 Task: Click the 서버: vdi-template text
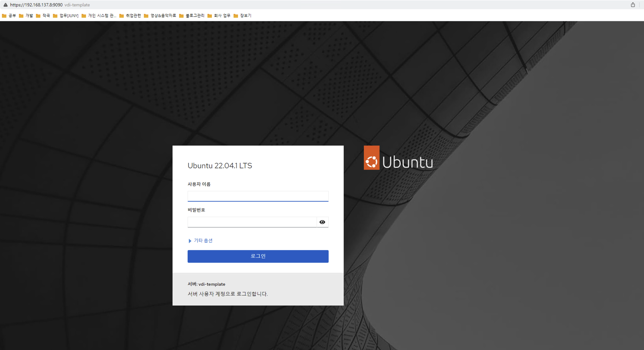coord(206,284)
